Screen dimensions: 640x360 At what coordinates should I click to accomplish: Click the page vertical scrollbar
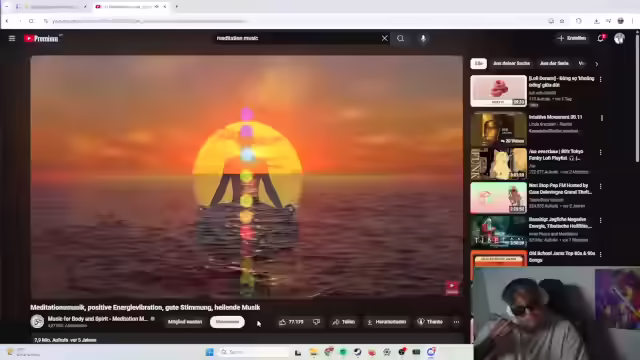point(637,98)
